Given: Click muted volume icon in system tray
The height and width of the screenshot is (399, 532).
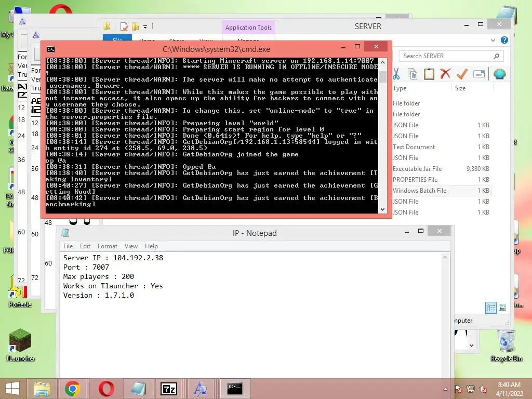Looking at the screenshot, I should click(483, 389).
